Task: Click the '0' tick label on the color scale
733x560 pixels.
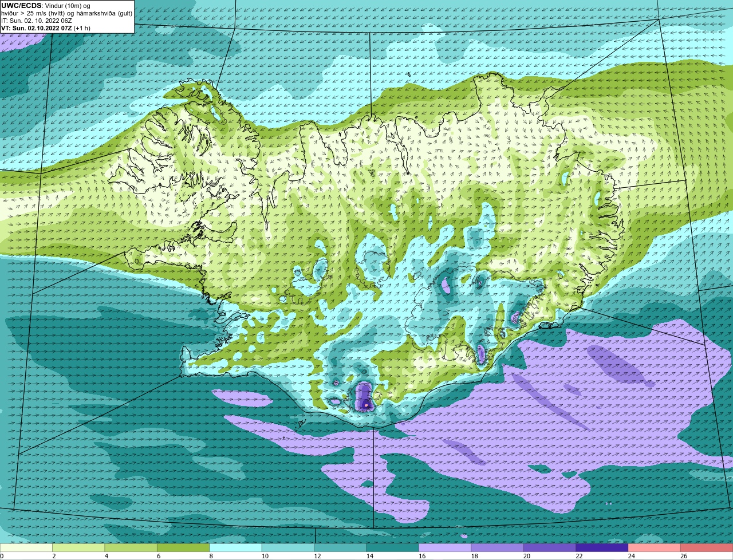Action: pyautogui.click(x=2, y=556)
